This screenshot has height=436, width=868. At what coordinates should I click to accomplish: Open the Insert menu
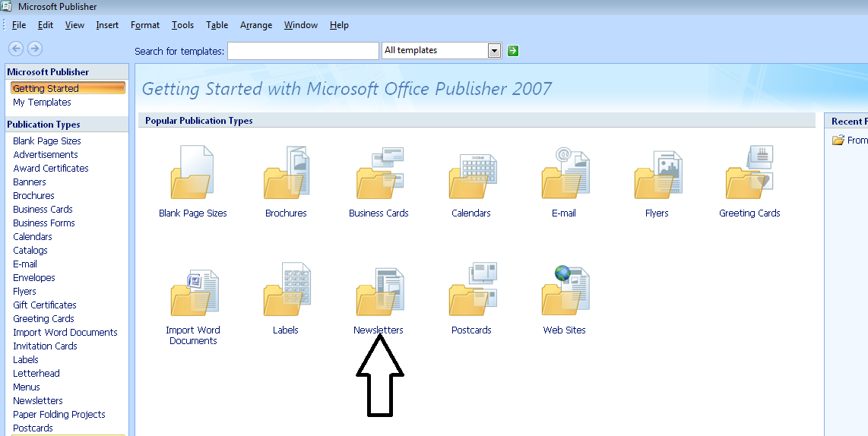tap(107, 25)
